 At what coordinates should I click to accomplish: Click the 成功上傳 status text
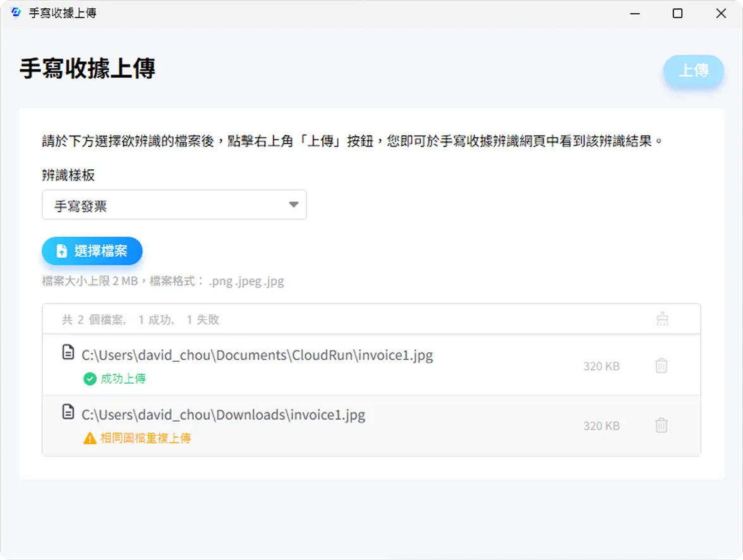[123, 379]
